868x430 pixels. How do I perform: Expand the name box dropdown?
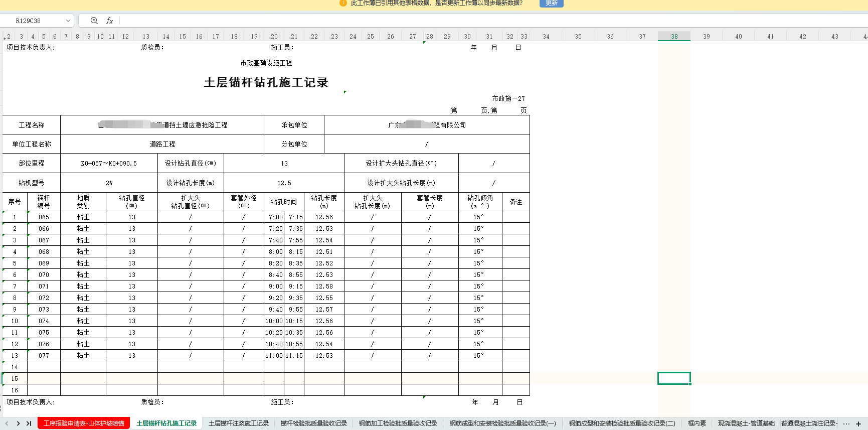tap(68, 21)
